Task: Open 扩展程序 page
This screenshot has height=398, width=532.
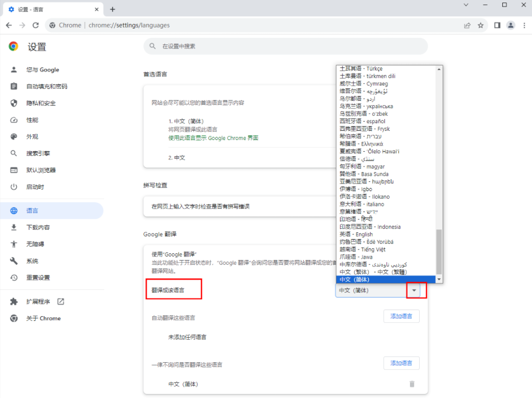Action: coord(38,301)
